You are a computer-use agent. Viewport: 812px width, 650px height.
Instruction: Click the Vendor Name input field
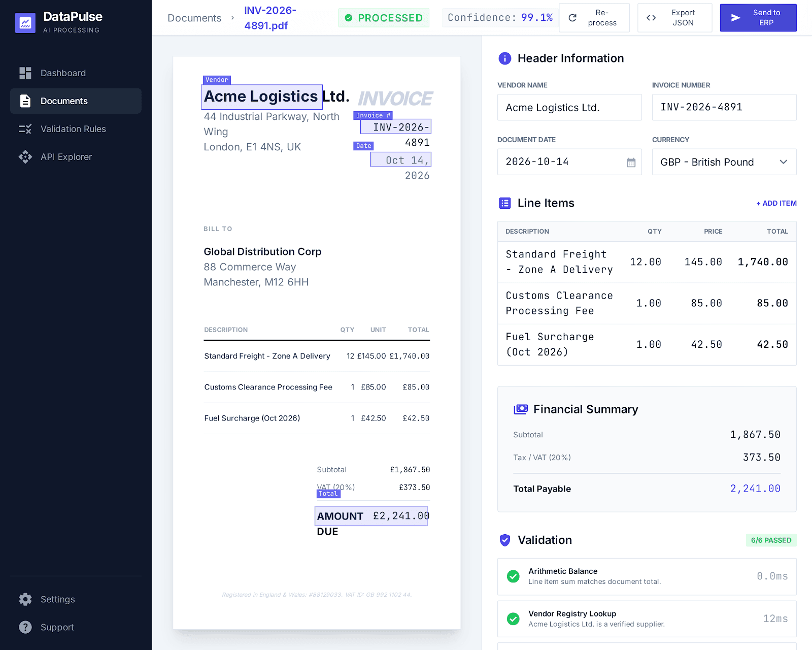(569, 107)
